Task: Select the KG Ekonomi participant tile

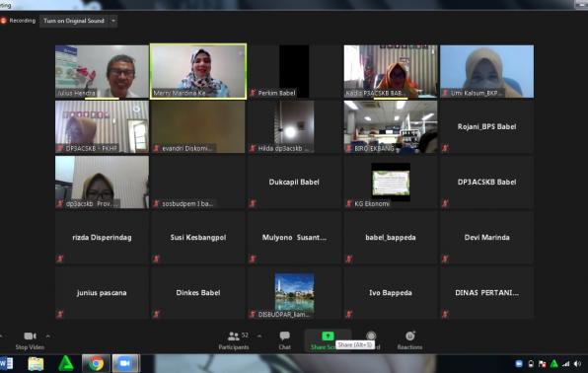Action: click(391, 183)
